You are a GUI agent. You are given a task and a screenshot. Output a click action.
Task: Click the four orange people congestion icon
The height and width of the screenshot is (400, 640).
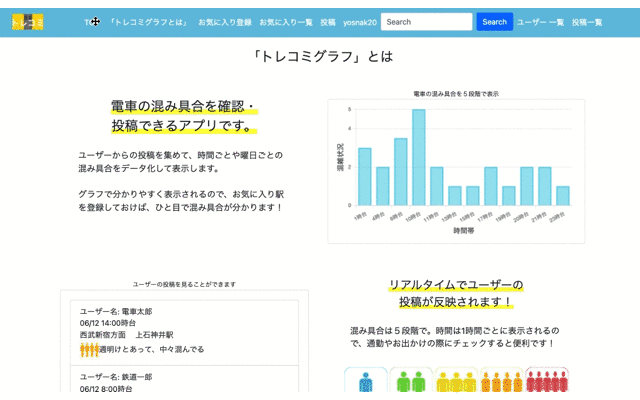[x=502, y=381]
